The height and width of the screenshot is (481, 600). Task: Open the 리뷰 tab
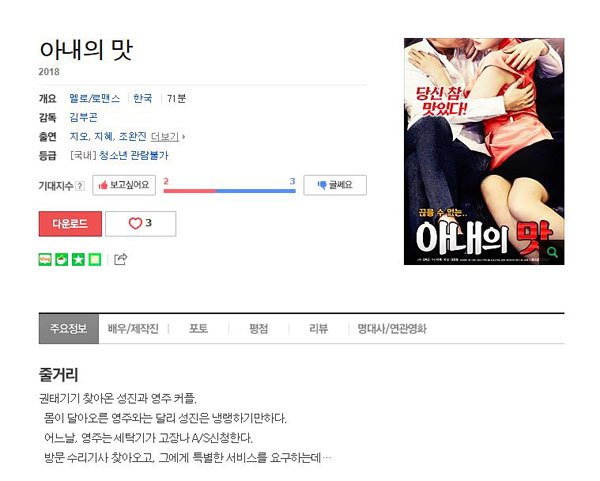coord(318,329)
